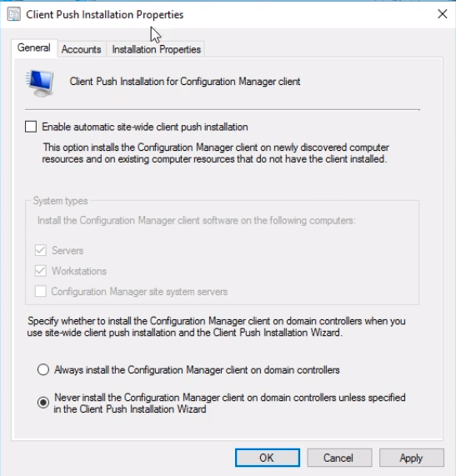Image resolution: width=456 pixels, height=476 pixels.
Task: Click the 'This option installs' description text
Action: (x=216, y=153)
